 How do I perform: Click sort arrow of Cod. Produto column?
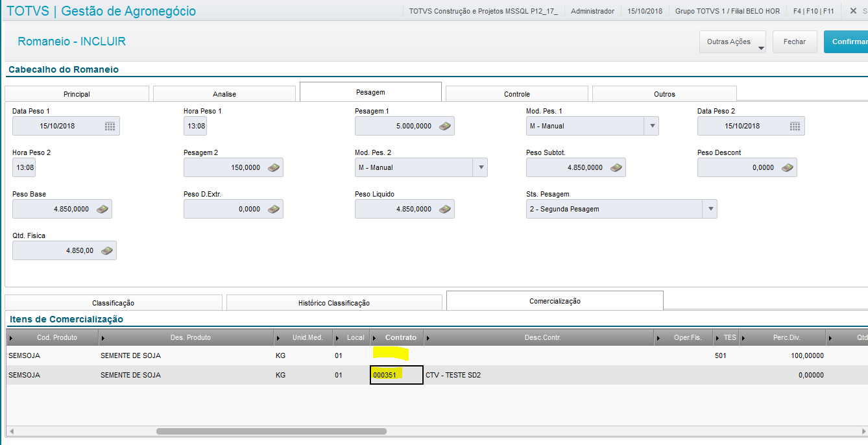point(11,338)
